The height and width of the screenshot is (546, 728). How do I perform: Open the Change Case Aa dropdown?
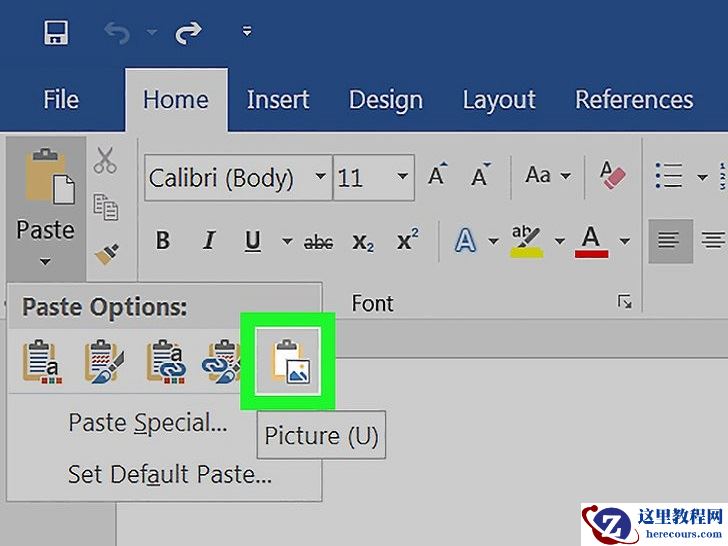point(547,176)
